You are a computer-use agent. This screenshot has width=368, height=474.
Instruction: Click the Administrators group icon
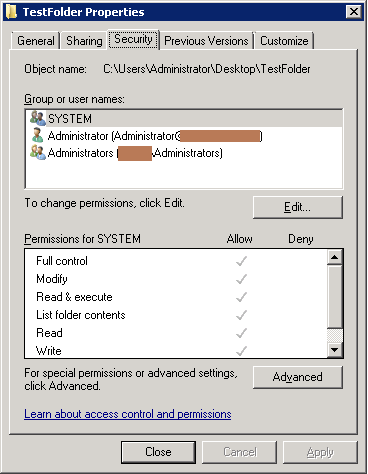38,153
